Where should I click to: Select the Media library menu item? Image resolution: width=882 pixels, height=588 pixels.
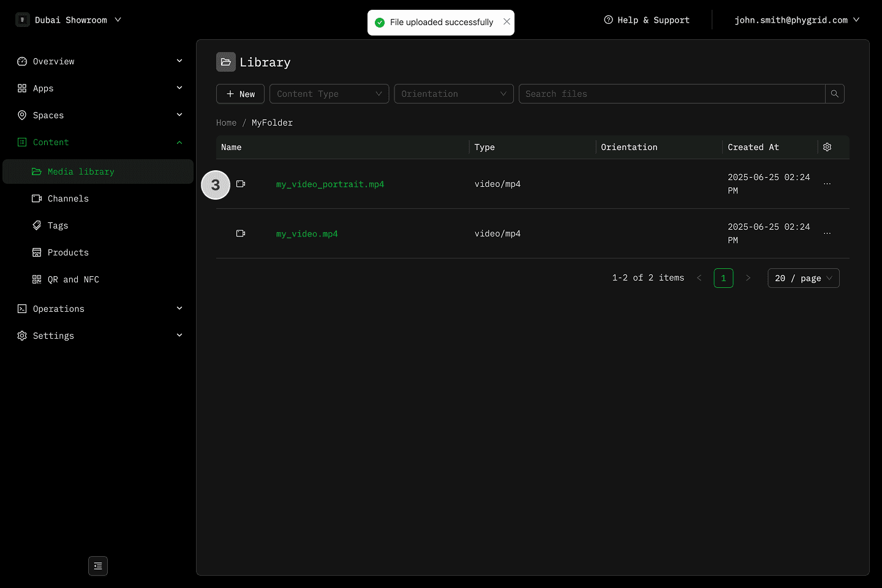tap(98, 171)
